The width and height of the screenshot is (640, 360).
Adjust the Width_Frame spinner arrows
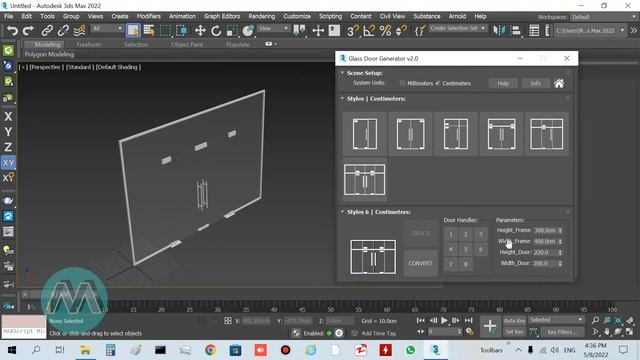pos(560,241)
